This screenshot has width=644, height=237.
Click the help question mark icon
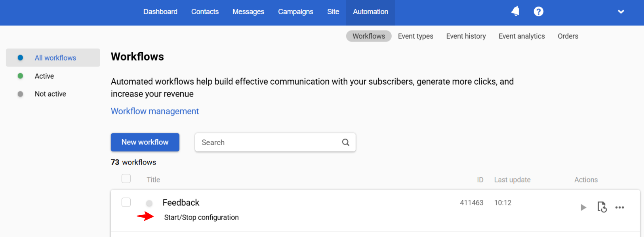(x=538, y=11)
